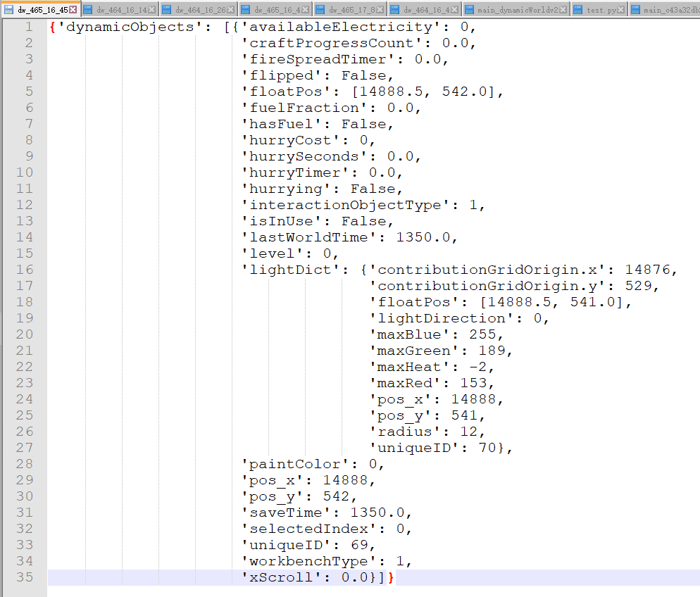
Task: Close the dw_464_16_26 tab
Action: 231,9
